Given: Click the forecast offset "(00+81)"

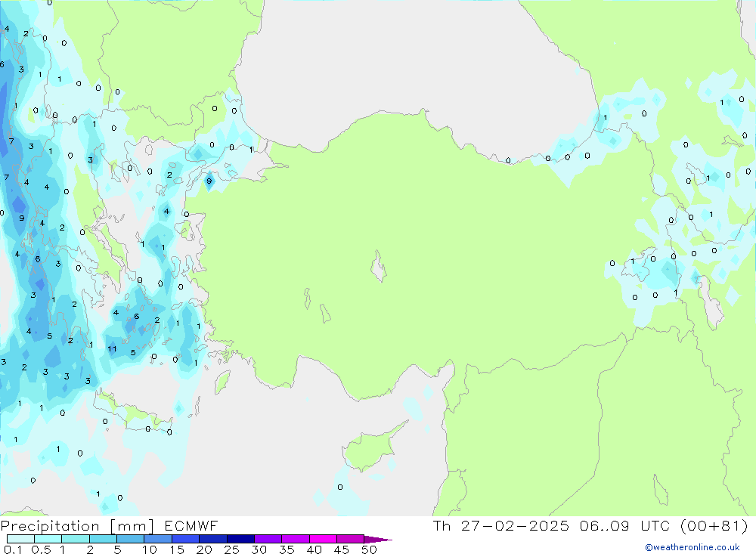Looking at the screenshot, I should pyautogui.click(x=714, y=525).
